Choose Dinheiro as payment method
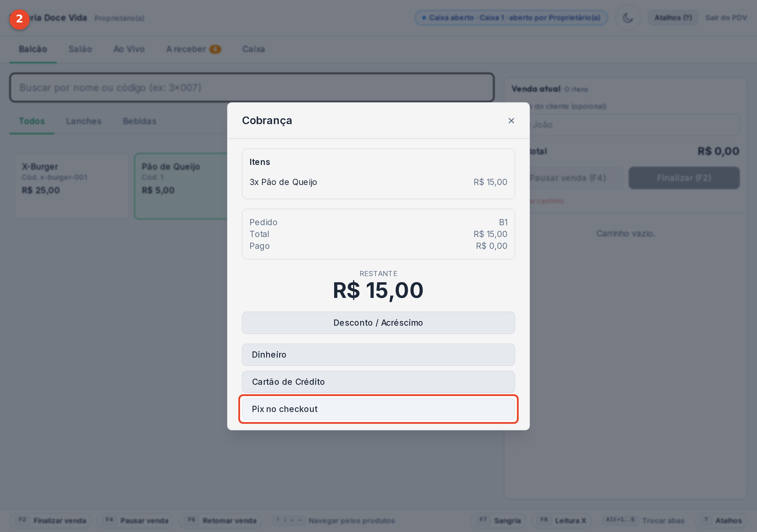Screen dimensions: 757x532 click(378, 354)
